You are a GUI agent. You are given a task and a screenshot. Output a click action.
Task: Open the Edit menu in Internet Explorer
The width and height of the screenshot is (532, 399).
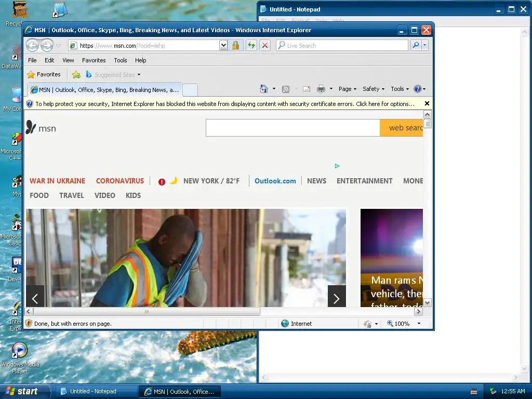(49, 60)
